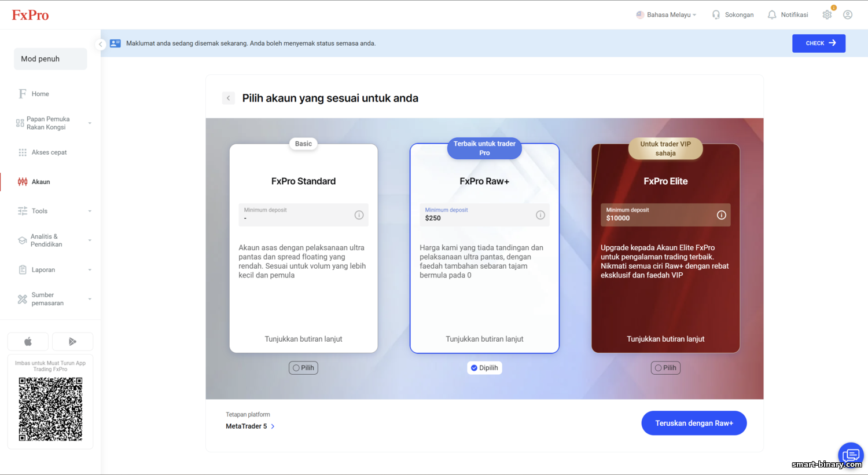Screen dimensions: 868x475
Task: Open Laporan menu item
Action: coord(43,270)
